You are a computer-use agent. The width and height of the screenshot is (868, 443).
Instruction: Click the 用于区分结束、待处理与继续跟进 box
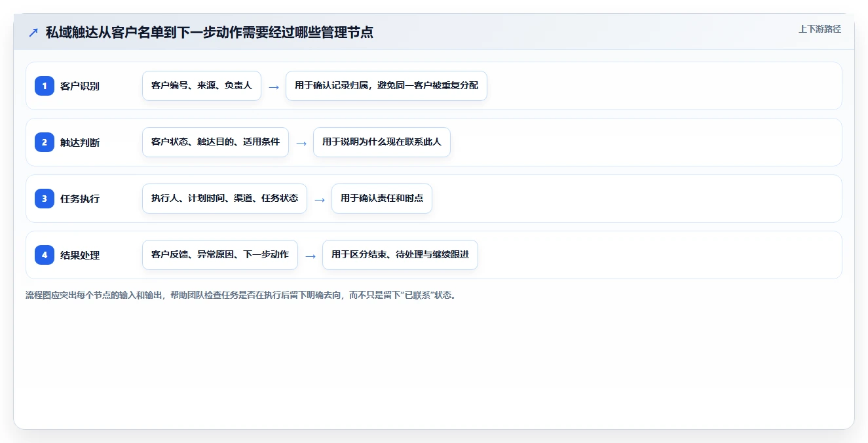point(400,255)
